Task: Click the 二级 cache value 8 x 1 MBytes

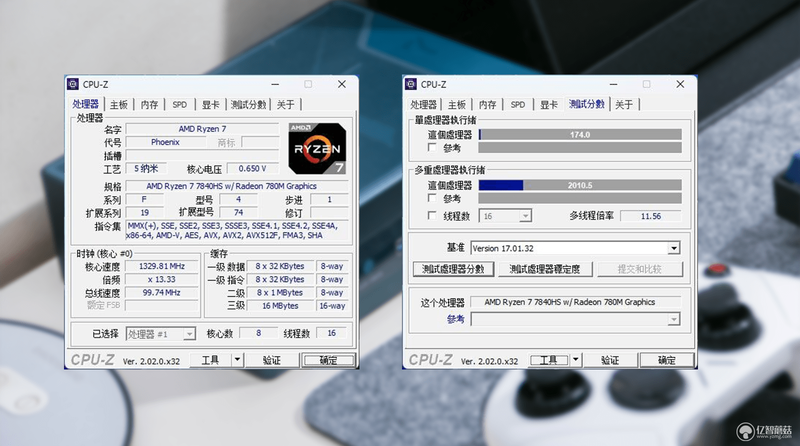Action: pos(280,293)
